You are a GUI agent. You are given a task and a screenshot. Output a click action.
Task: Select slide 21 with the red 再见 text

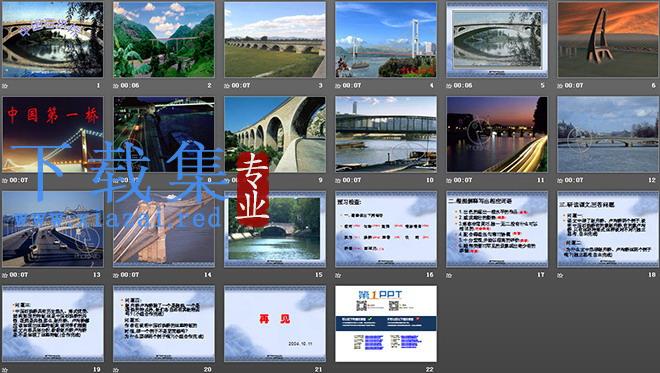(x=275, y=324)
